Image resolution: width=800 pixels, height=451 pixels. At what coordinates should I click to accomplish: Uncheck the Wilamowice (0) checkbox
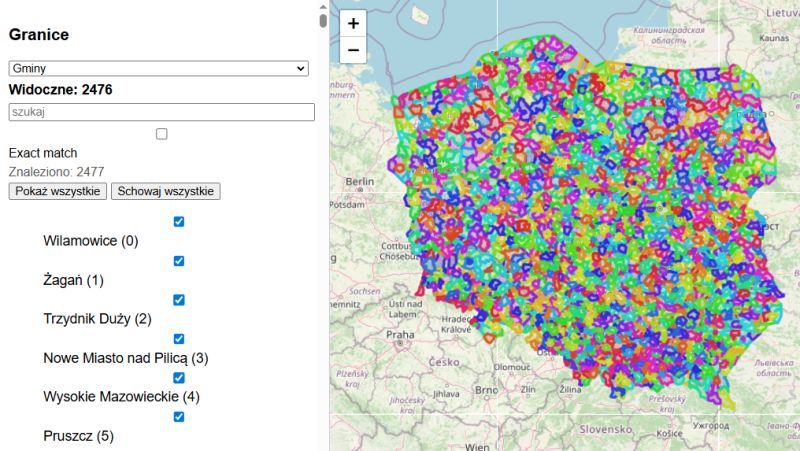tap(179, 221)
